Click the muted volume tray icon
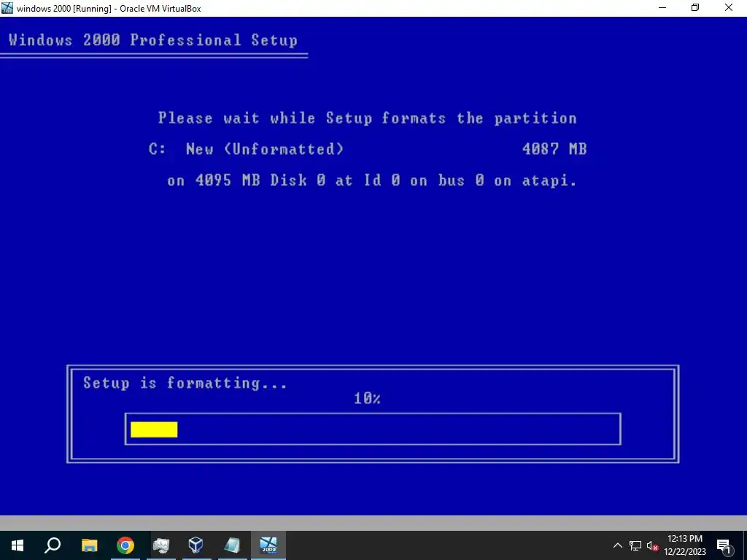The width and height of the screenshot is (747, 560). (x=652, y=545)
